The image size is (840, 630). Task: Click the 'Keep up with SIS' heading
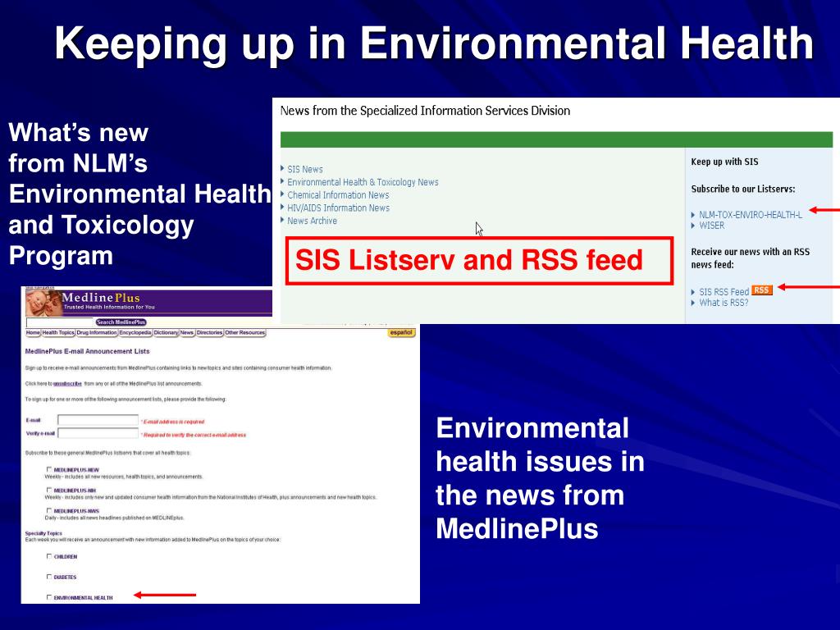pyautogui.click(x=724, y=162)
